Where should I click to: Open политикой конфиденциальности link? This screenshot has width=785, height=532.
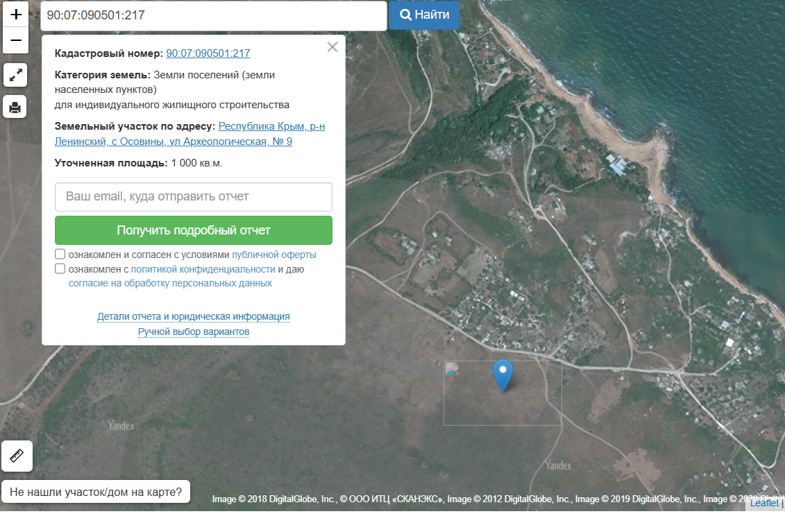[203, 269]
